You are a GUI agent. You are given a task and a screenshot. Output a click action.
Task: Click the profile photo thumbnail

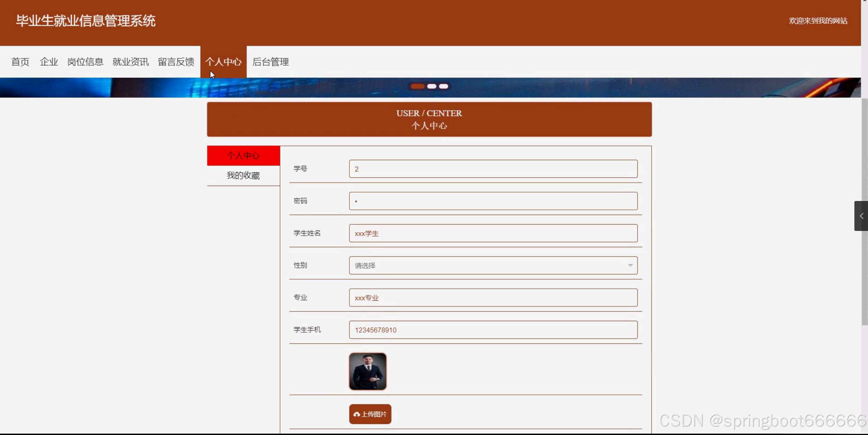(x=367, y=371)
